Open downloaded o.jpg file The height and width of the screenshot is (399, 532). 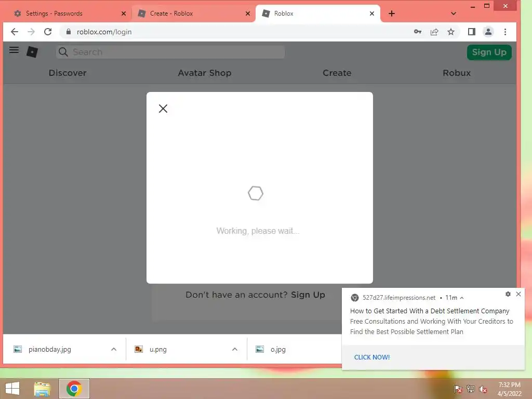pos(278,350)
